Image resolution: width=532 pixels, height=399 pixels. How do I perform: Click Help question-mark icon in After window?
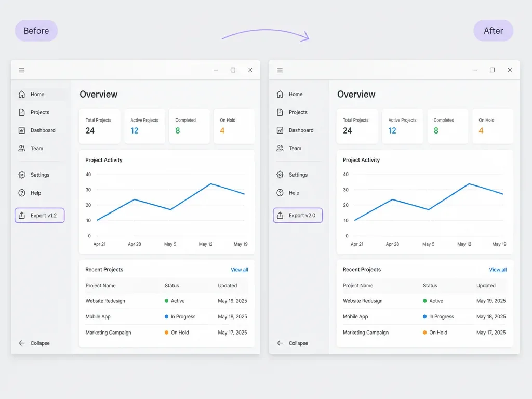[x=280, y=193]
